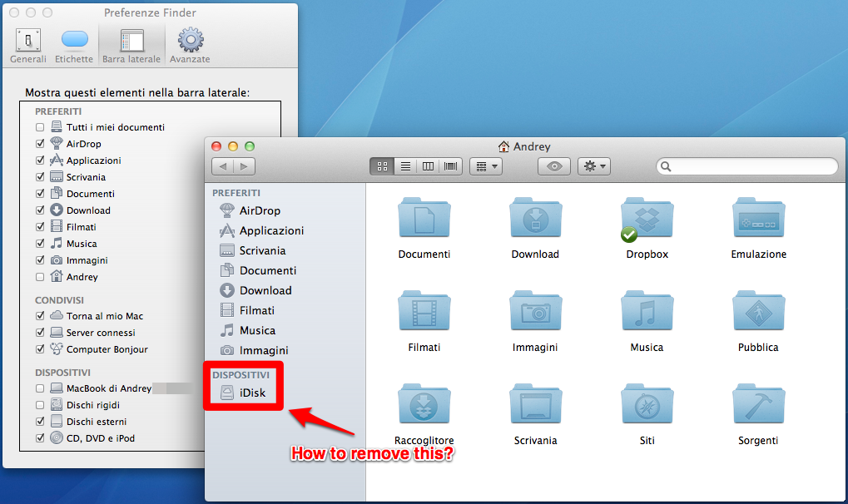This screenshot has height=504, width=848.
Task: Switch Finder to Cover Flow view
Action: pos(450,166)
